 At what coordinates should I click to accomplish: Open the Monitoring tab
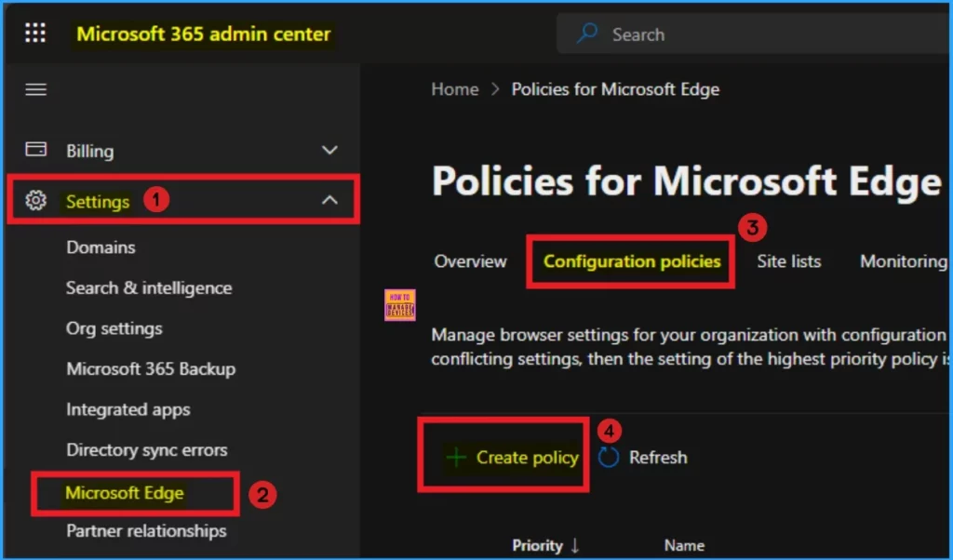tap(904, 261)
